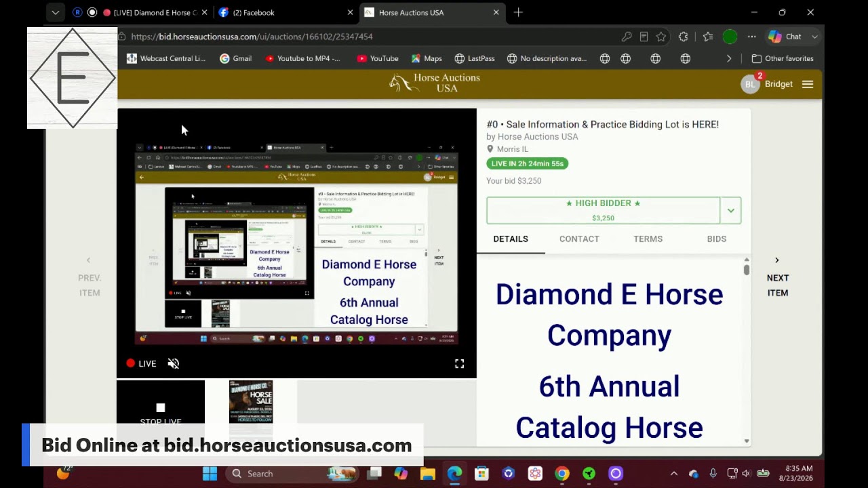Click the HIGH BIDDER $3,250 button

click(603, 210)
